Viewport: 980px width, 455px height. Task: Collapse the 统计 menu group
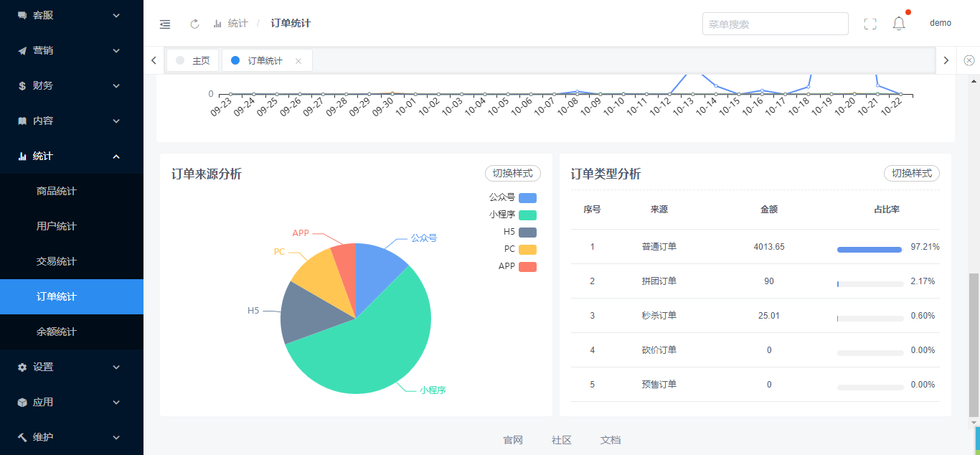(71, 156)
